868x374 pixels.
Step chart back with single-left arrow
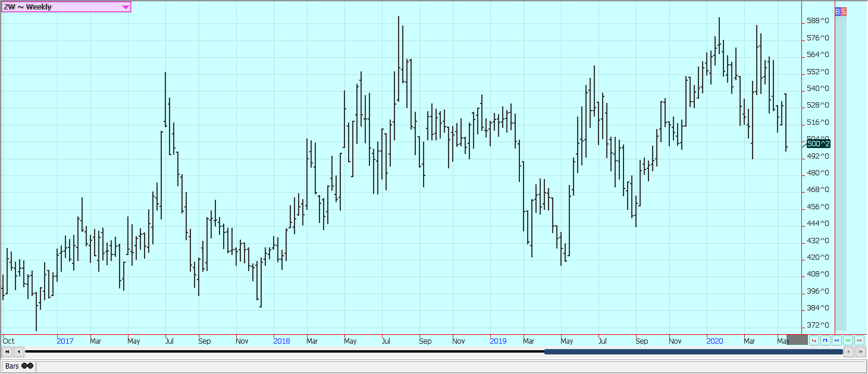coord(18,352)
